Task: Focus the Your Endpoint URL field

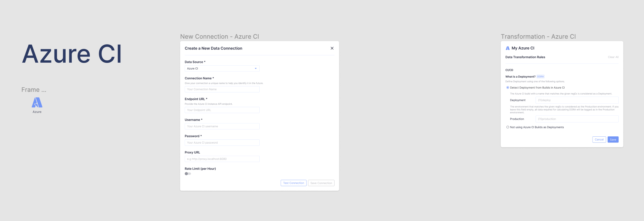Action: click(x=222, y=110)
